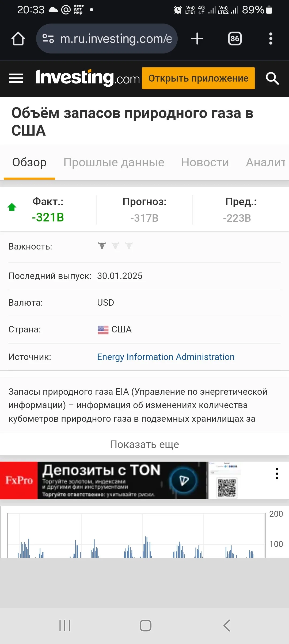Open the FxPro Депозиты с TON banner
The image size is (289, 644).
tap(104, 480)
